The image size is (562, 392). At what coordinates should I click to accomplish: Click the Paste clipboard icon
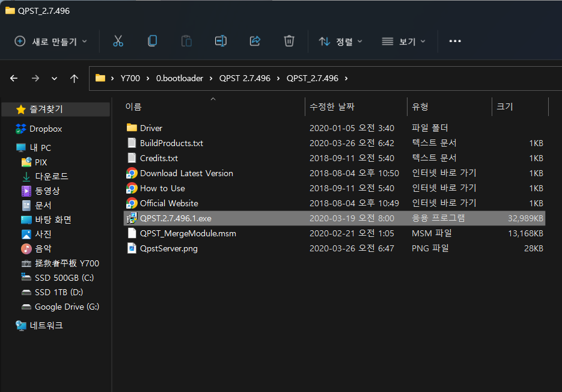point(186,41)
